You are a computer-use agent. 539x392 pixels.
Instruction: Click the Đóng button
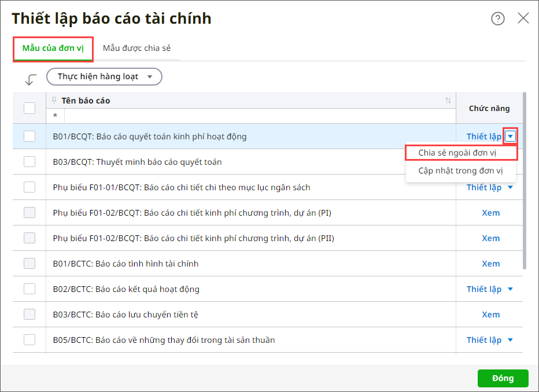coord(503,378)
